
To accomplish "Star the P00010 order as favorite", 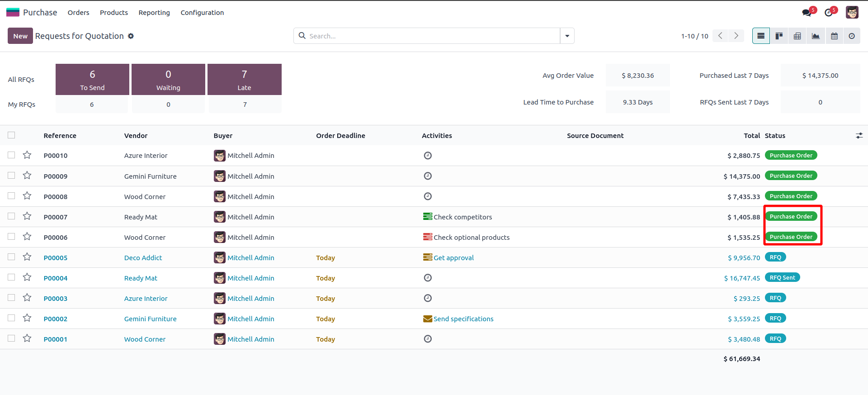I will click(27, 155).
